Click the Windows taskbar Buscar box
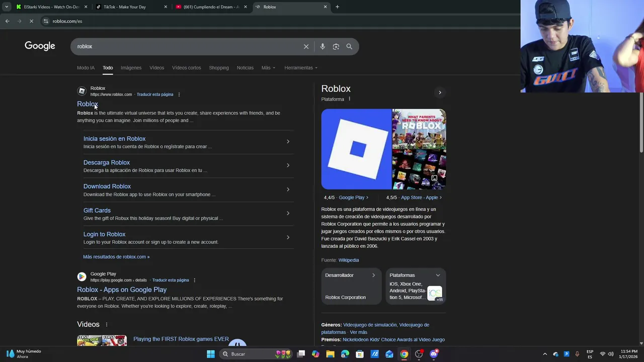The image size is (644, 362). tap(257, 354)
